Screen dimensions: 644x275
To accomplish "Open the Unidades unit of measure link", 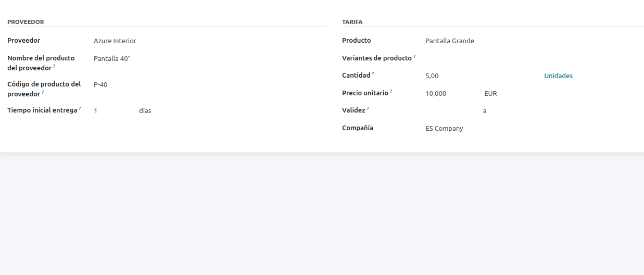I will tap(558, 76).
